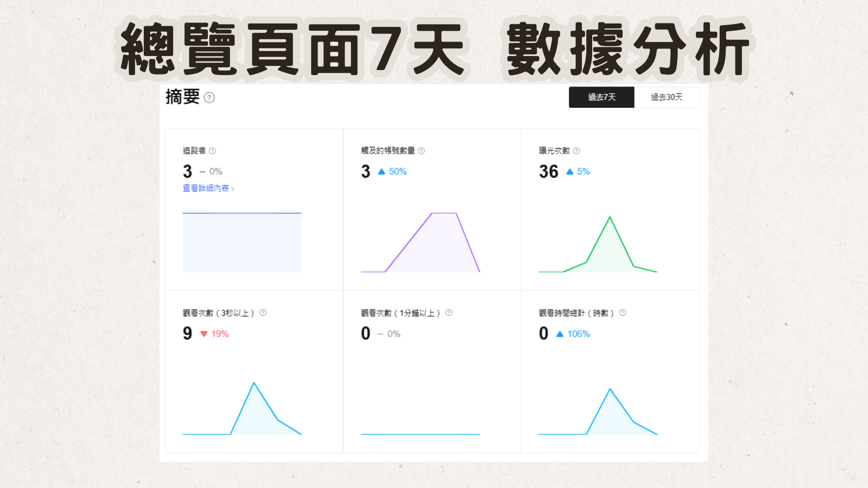Image resolution: width=868 pixels, height=488 pixels.
Task: Click help icon beside 觀看次數（1分鐘以上）
Action: (x=449, y=313)
